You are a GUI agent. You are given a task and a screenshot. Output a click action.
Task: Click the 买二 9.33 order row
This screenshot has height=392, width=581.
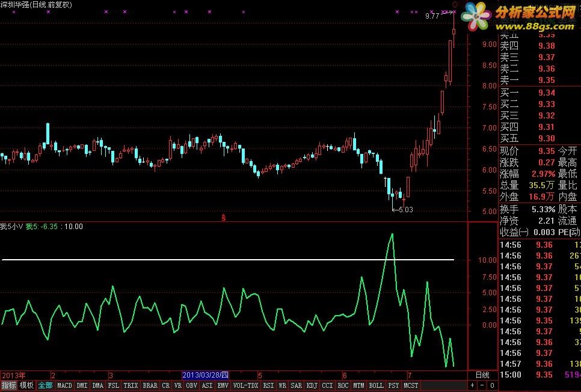(x=527, y=104)
